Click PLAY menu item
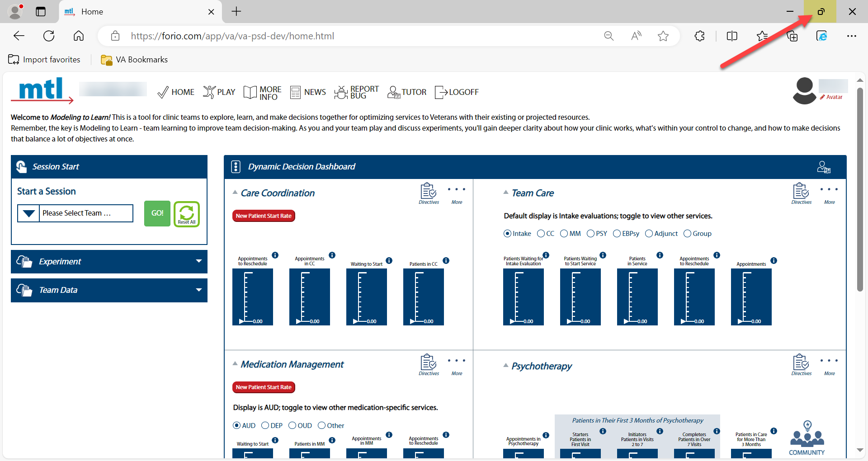The height and width of the screenshot is (461, 868). pyautogui.click(x=219, y=92)
